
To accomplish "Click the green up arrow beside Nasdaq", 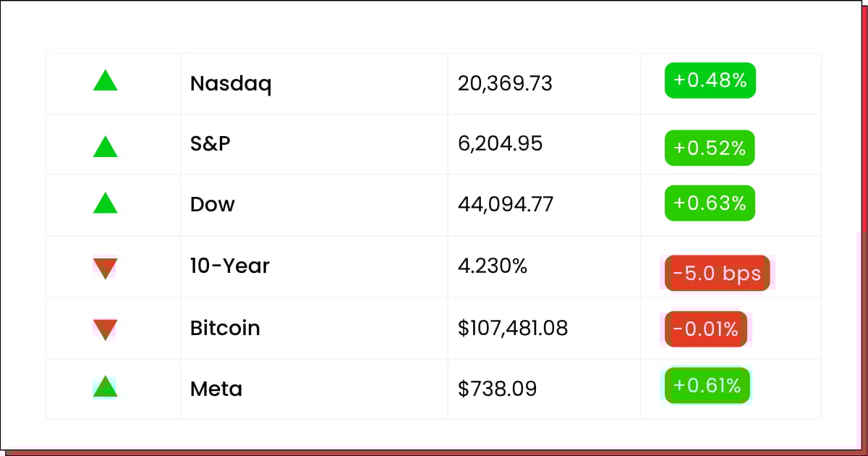I will (105, 80).
